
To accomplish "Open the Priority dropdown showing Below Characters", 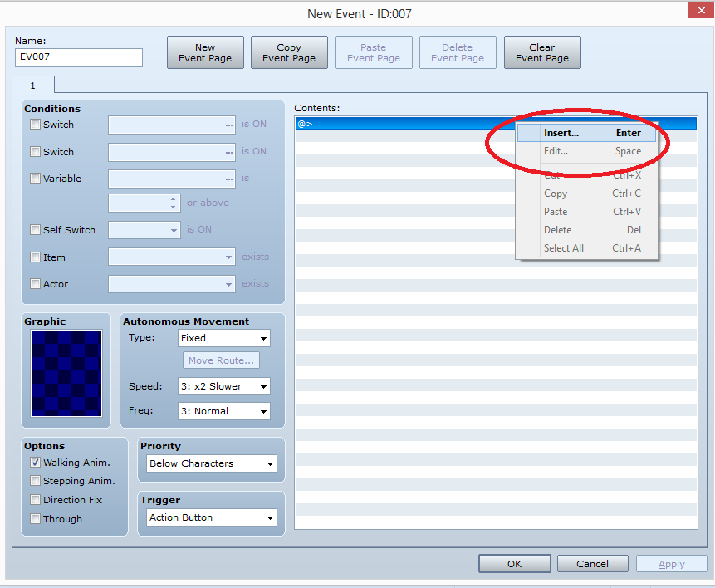I will pos(212,463).
